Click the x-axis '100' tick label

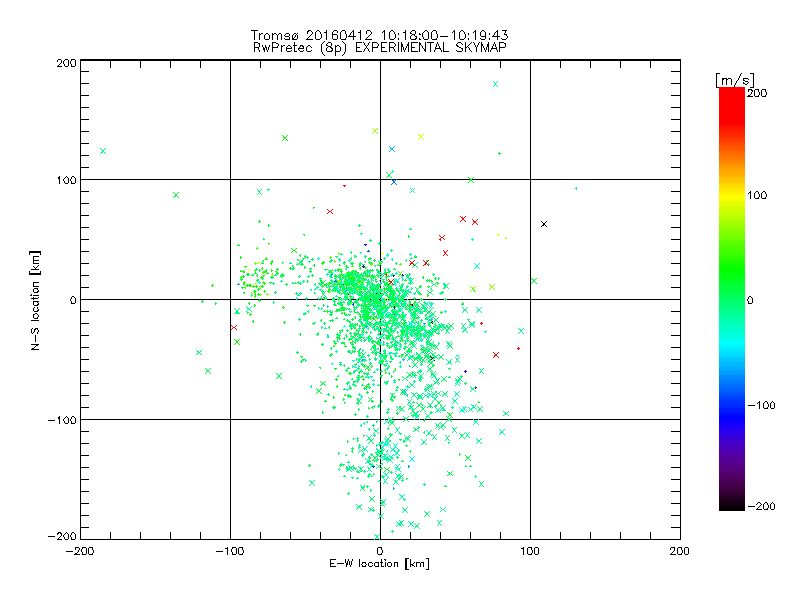530,552
